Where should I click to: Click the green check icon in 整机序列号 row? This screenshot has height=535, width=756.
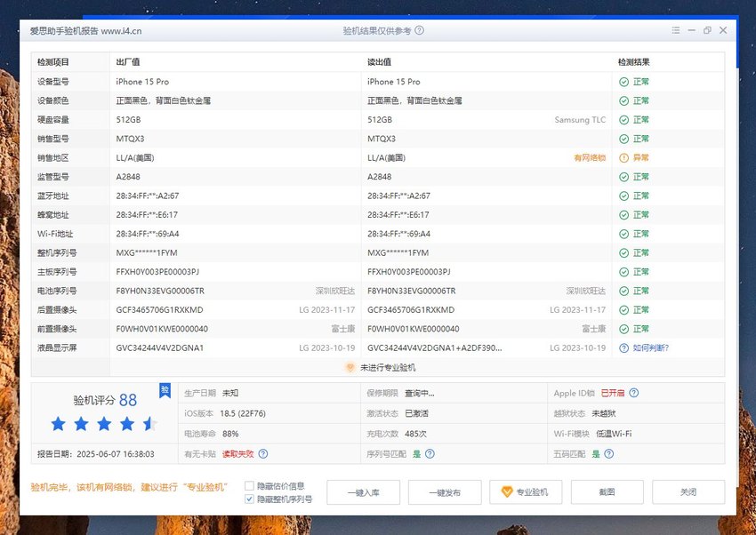point(623,252)
